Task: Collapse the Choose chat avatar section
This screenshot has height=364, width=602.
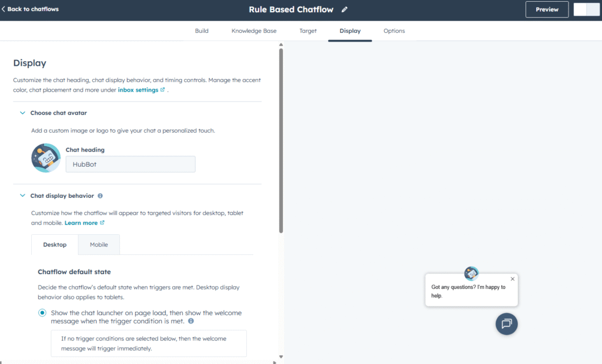Action: point(22,113)
